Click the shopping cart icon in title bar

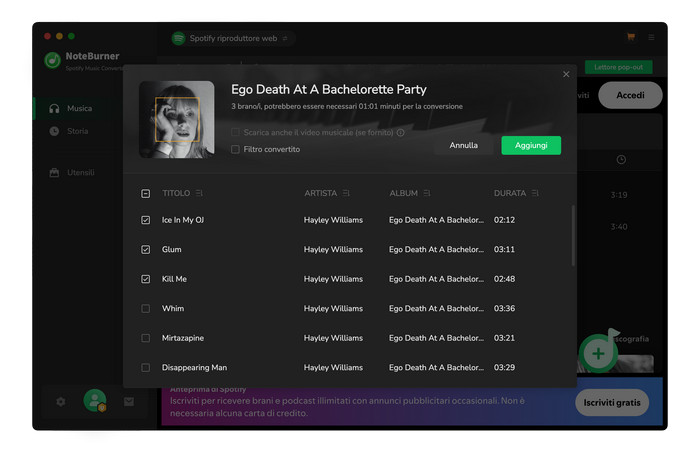(x=631, y=37)
